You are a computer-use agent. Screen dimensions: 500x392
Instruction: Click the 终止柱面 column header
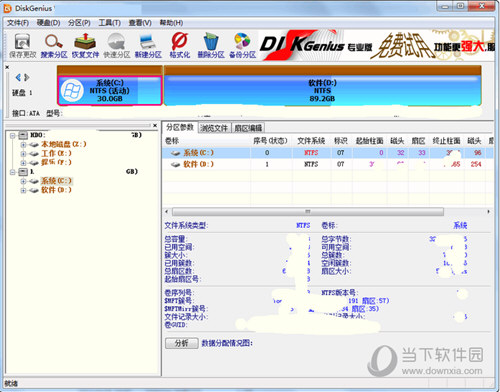coord(447,141)
